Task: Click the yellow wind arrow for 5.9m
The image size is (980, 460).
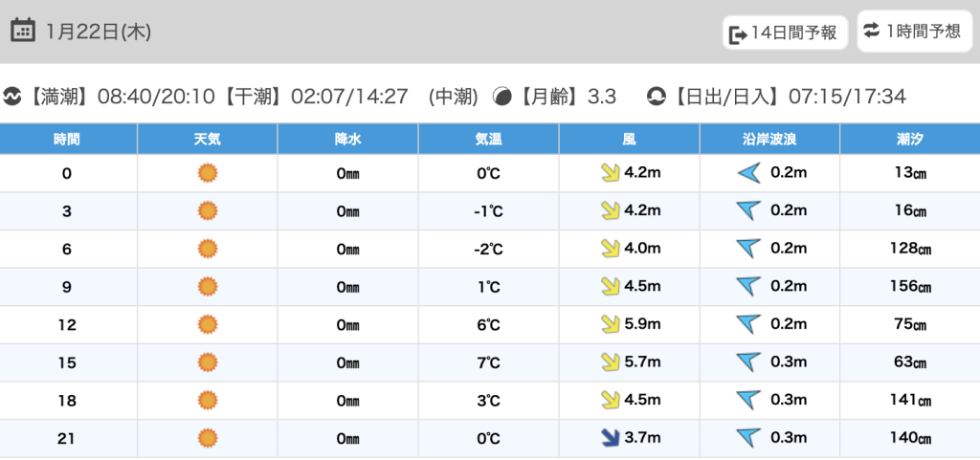Action: (609, 324)
